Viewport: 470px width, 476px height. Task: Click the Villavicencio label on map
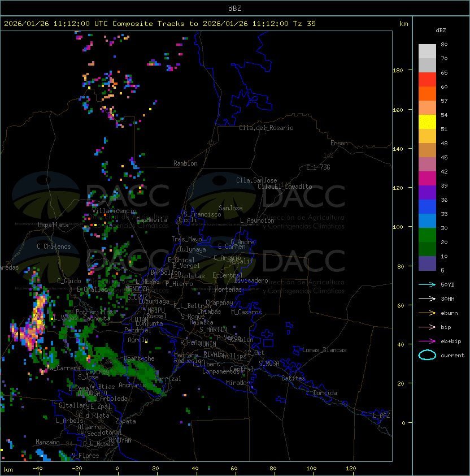(114, 211)
